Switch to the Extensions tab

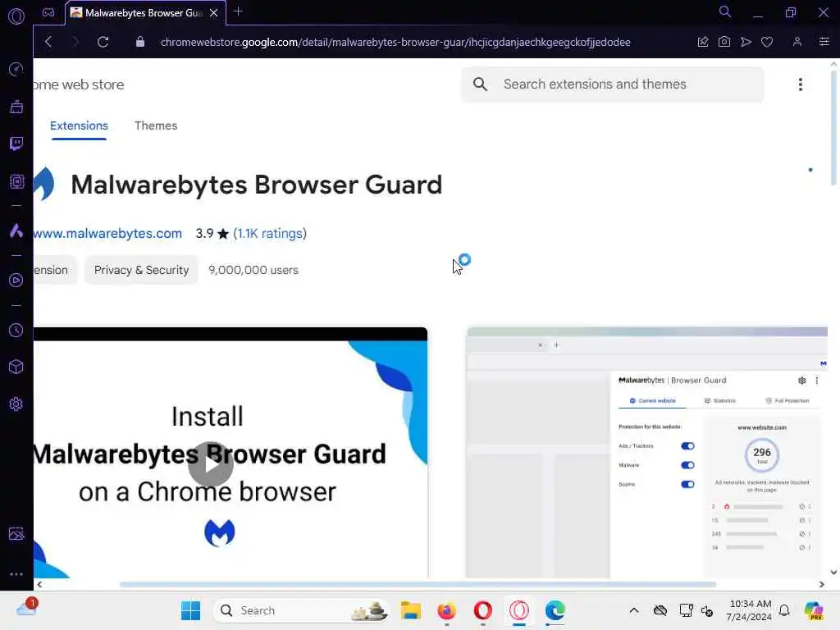pyautogui.click(x=79, y=126)
